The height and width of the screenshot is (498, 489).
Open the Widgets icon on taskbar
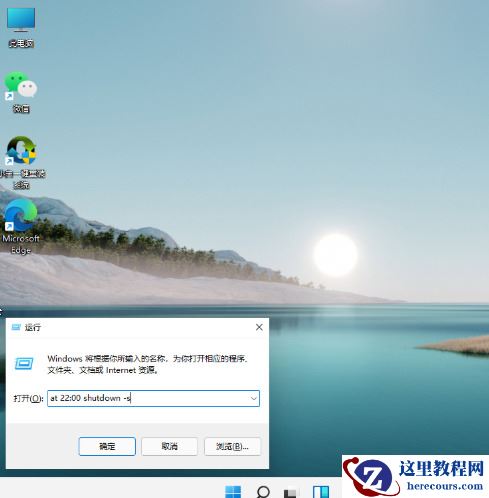pyautogui.click(x=321, y=491)
